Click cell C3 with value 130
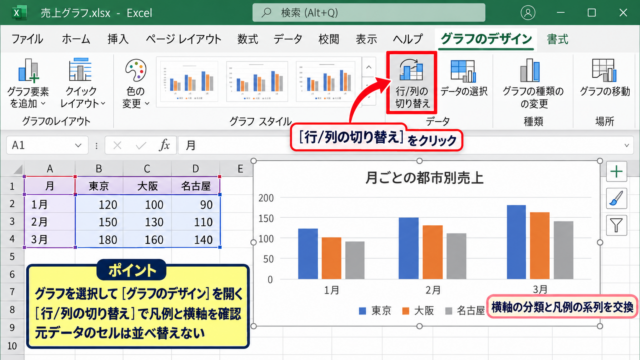Image resolution: width=640 pixels, height=360 pixels. [x=147, y=222]
